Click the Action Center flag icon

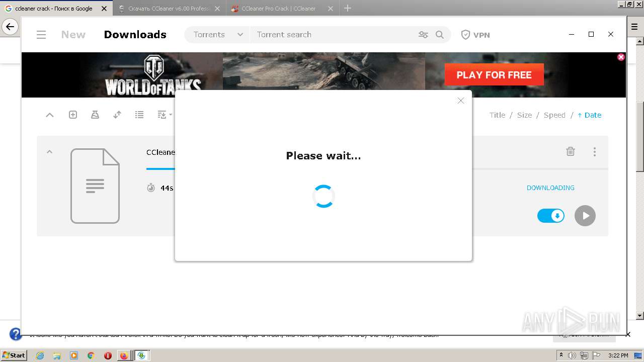[596, 355]
